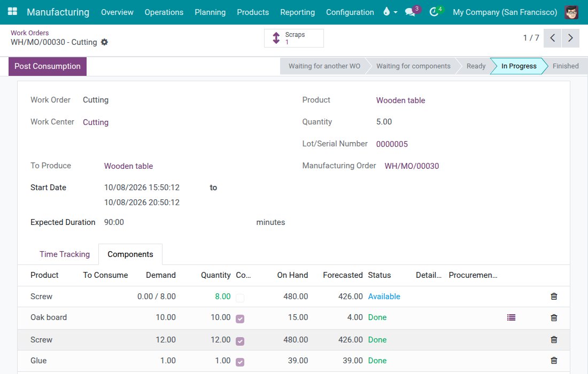
Task: Go to the previous work order record
Action: (552, 38)
